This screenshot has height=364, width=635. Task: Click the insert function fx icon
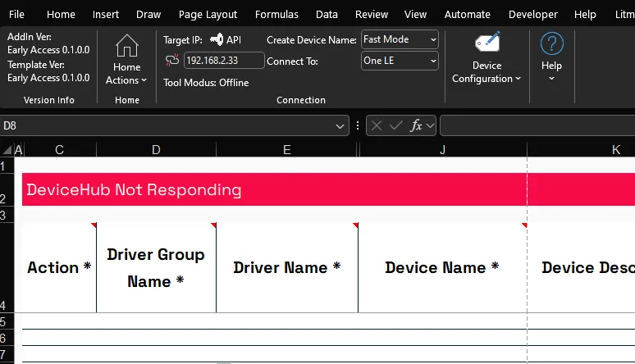pyautogui.click(x=416, y=125)
